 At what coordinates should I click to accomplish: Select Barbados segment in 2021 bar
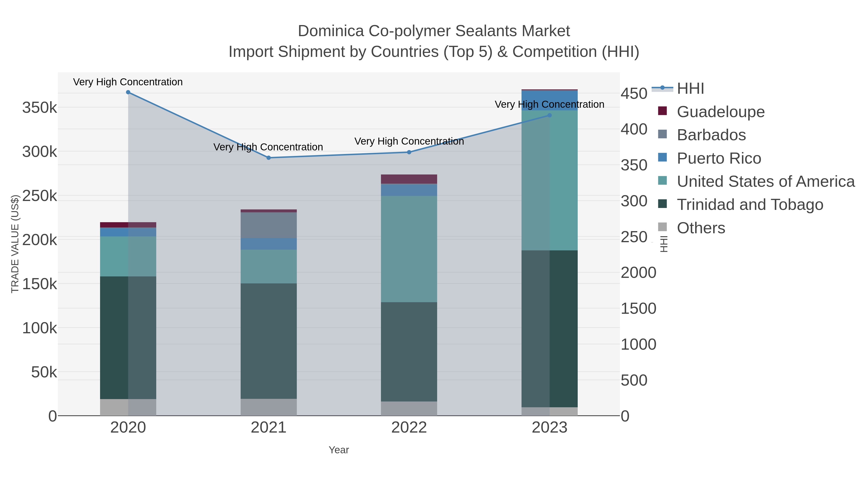pyautogui.click(x=269, y=225)
